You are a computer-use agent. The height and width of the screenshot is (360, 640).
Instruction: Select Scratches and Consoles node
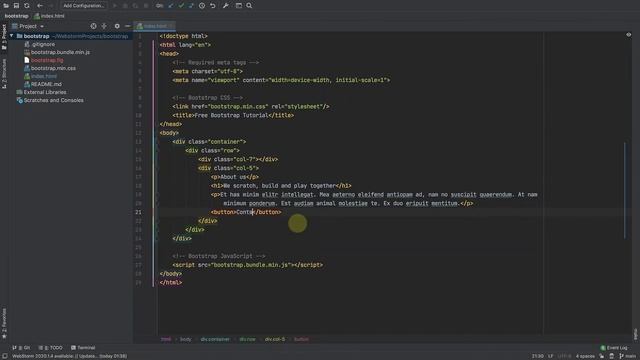[50, 100]
